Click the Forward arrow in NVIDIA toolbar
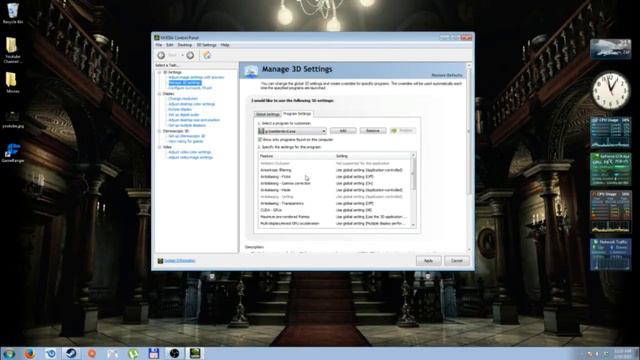 pos(190,55)
